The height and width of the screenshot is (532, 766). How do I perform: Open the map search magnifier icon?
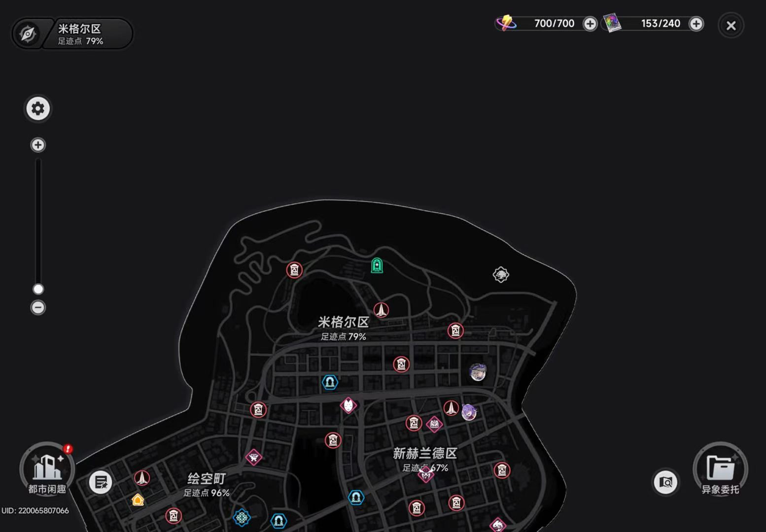click(x=665, y=482)
